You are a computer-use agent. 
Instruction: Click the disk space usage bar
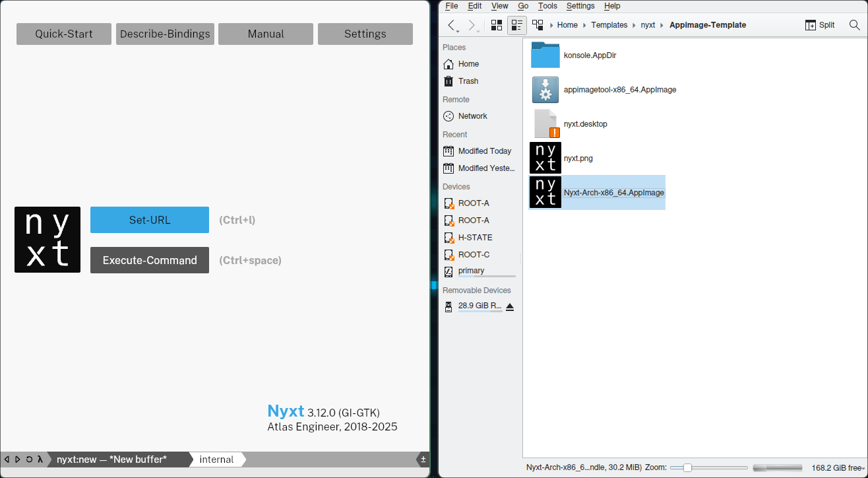[778, 467]
